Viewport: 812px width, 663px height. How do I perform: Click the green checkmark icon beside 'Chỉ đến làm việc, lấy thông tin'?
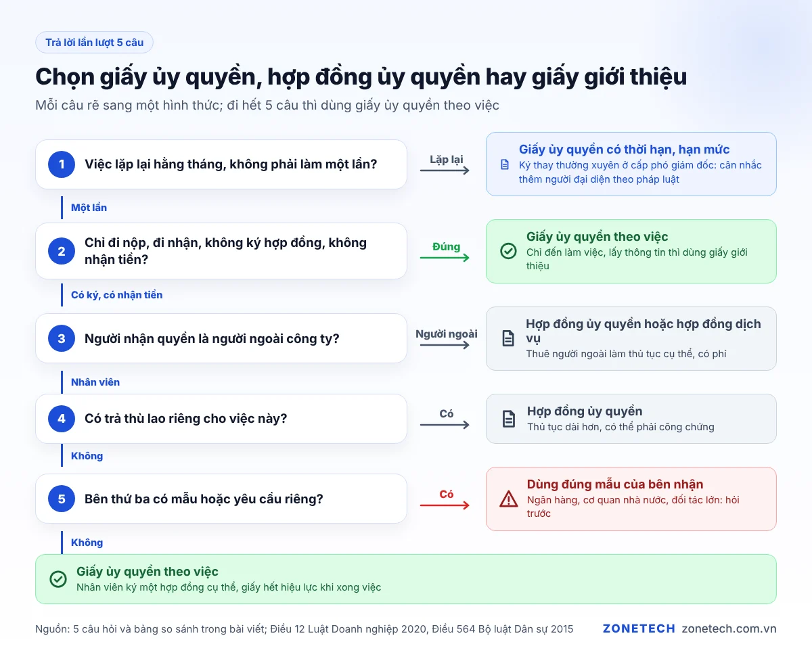click(x=508, y=251)
